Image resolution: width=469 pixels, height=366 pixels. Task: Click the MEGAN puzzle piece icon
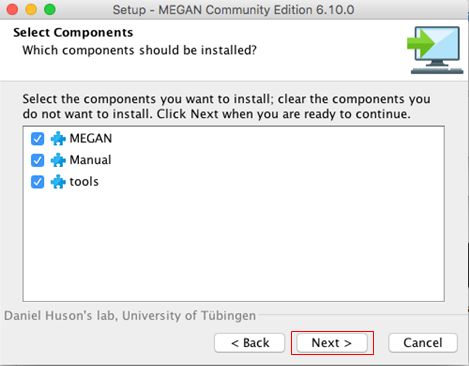pos(58,138)
